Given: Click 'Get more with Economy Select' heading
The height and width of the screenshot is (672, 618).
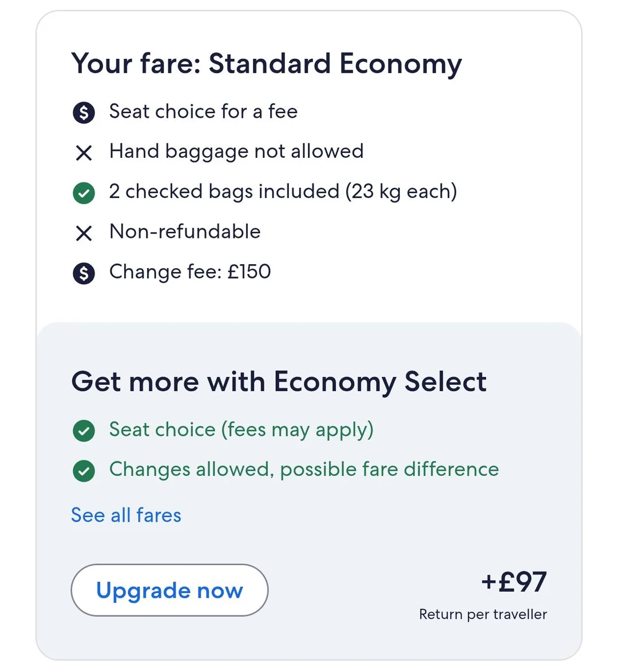Looking at the screenshot, I should 279,381.
